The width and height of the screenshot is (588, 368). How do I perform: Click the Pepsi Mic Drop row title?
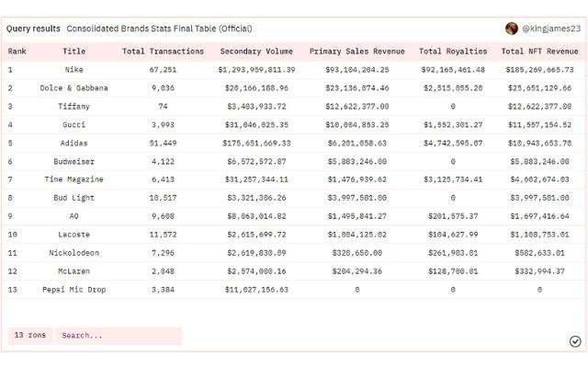click(x=74, y=290)
